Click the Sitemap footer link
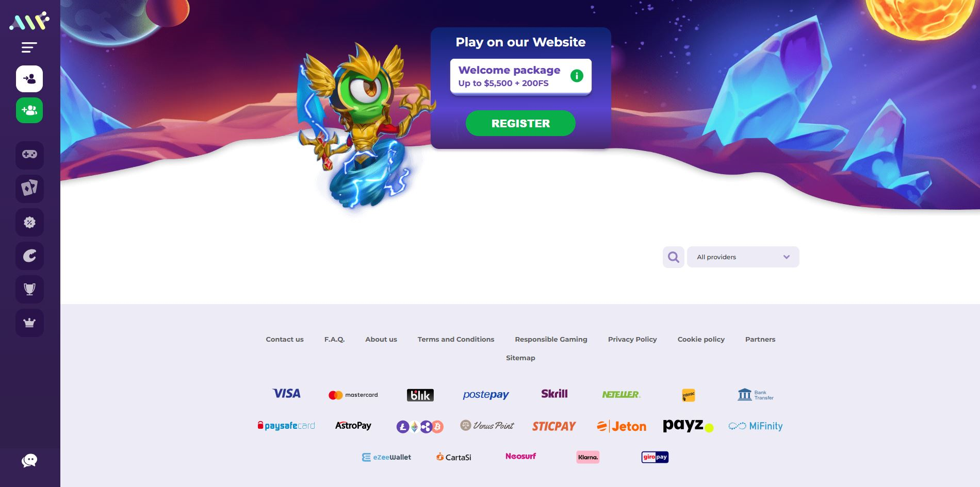The image size is (980, 487). coord(520,358)
